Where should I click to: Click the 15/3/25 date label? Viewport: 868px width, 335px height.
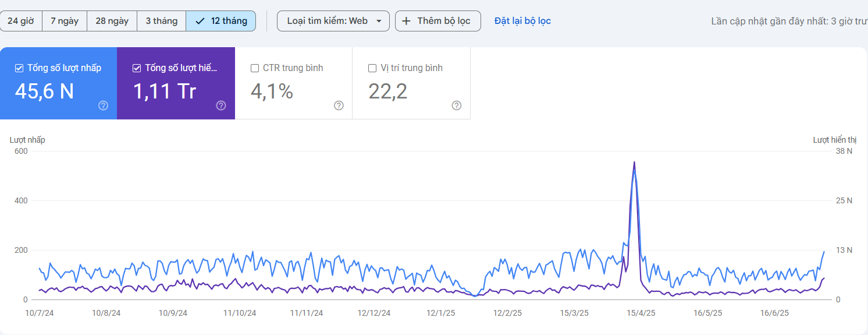tap(574, 313)
